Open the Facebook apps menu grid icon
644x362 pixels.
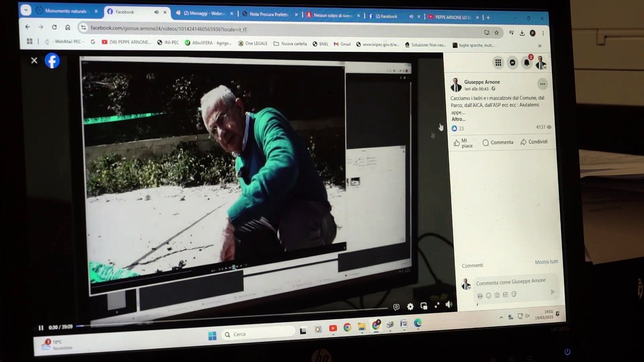498,62
